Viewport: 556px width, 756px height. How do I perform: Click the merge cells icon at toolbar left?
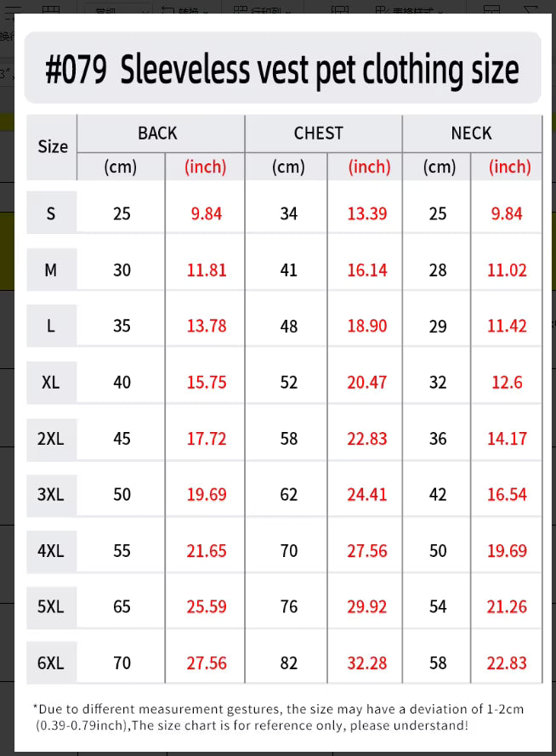[x=51, y=9]
